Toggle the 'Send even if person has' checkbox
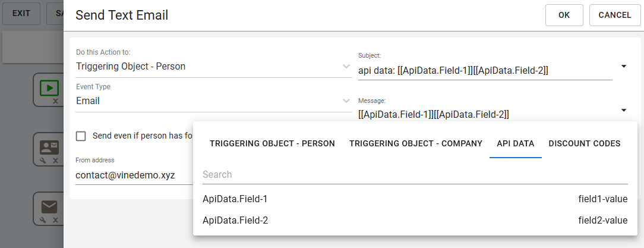Screen dimensions: 644x248 81,136
